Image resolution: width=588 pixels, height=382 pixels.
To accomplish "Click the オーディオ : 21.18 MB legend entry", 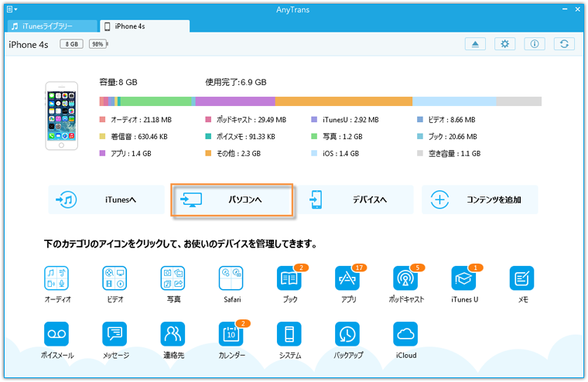I will tap(135, 120).
